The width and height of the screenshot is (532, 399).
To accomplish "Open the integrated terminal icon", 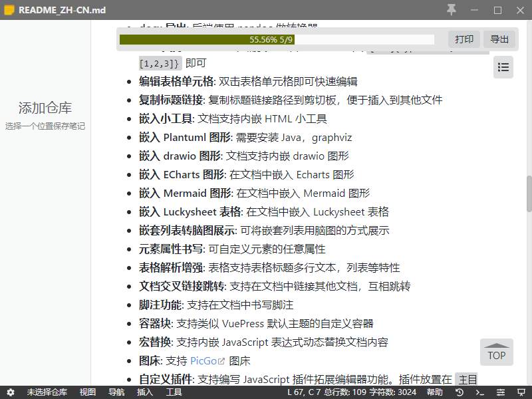I will [480, 392].
